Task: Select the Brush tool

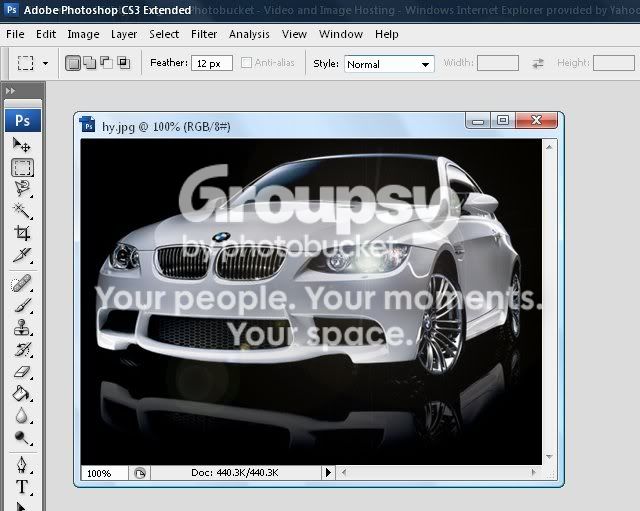Action: [x=22, y=305]
